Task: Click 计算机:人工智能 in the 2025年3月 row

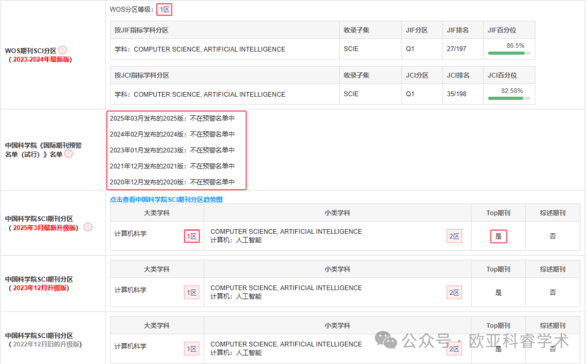Action: [236, 240]
